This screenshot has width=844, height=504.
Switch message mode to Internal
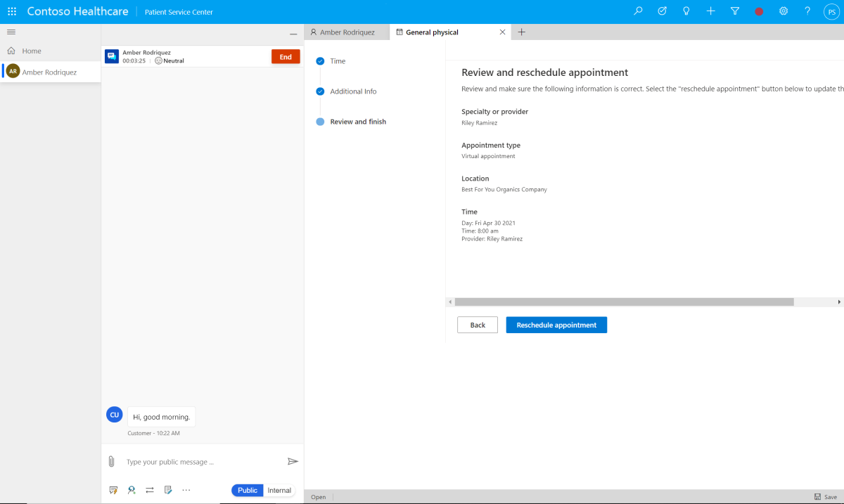279,491
